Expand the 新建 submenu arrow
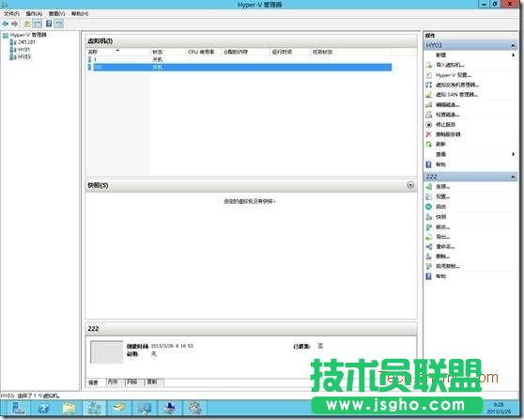 (x=514, y=55)
